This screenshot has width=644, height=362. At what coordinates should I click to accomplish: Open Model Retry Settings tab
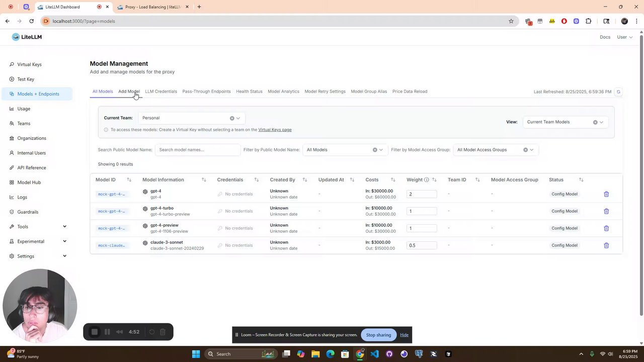325,92
